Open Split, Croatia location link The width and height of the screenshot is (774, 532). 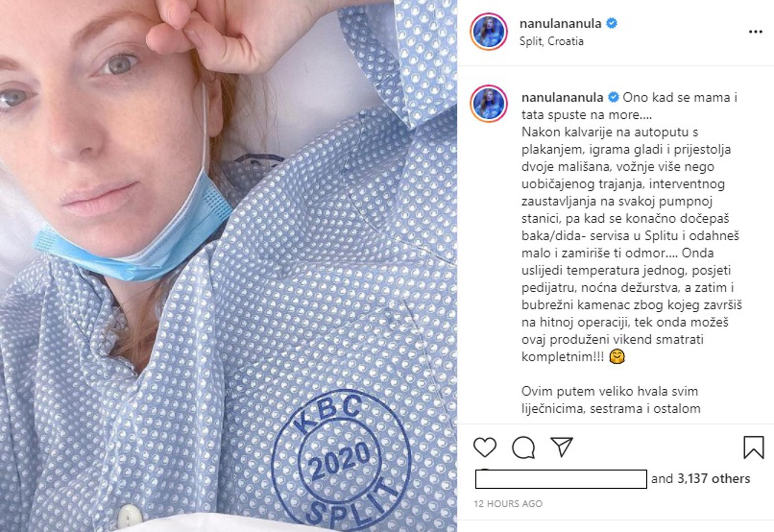pos(551,41)
